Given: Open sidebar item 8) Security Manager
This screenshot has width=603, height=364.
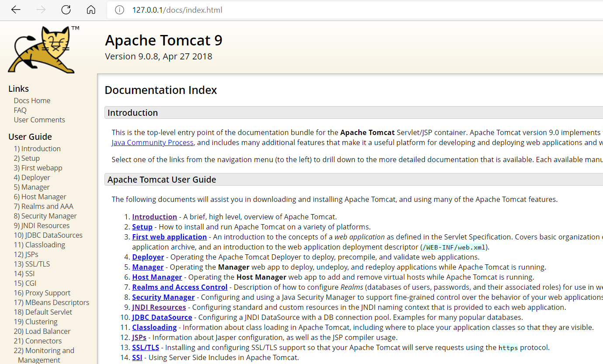Looking at the screenshot, I should coord(45,216).
